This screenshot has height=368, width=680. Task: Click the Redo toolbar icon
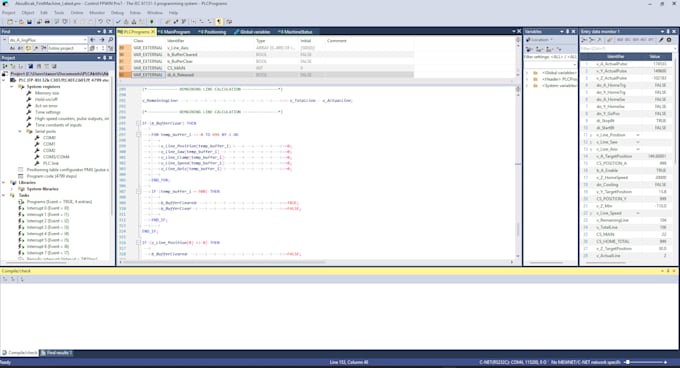coord(108,21)
